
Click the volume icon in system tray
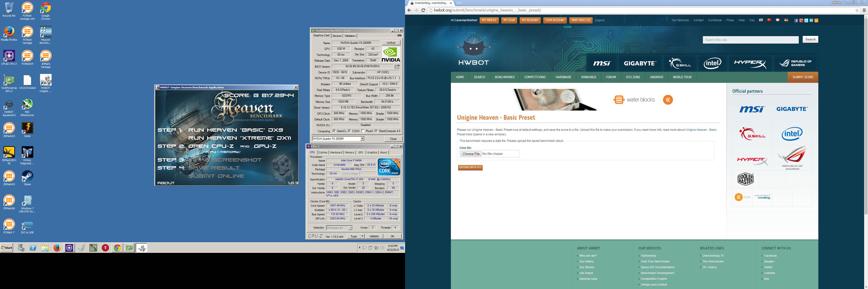(x=382, y=248)
